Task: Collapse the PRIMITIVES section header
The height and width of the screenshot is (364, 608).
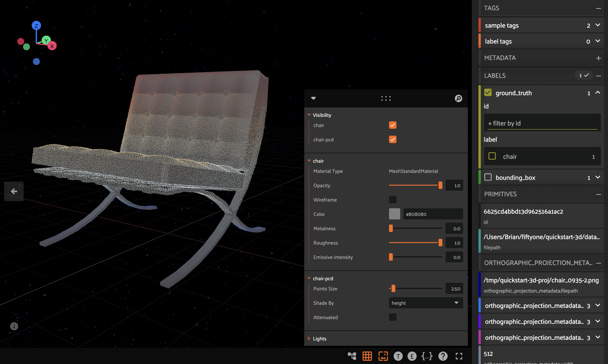Action: click(598, 194)
